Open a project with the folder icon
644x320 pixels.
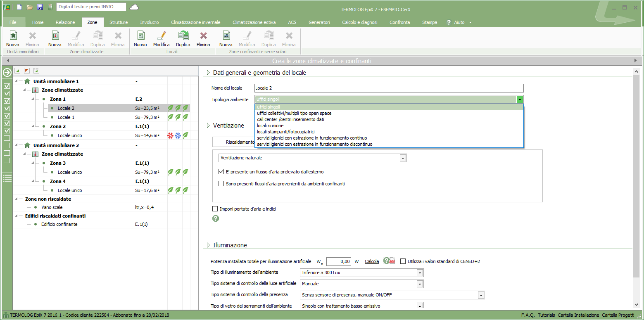tap(29, 7)
